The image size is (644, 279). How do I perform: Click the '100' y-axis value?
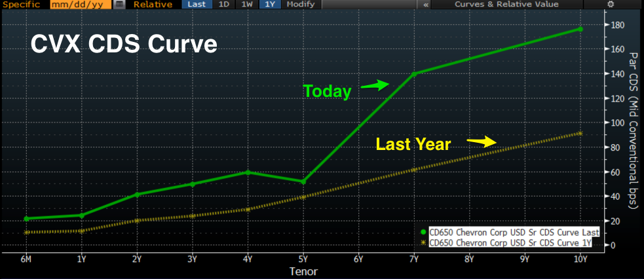(x=618, y=123)
